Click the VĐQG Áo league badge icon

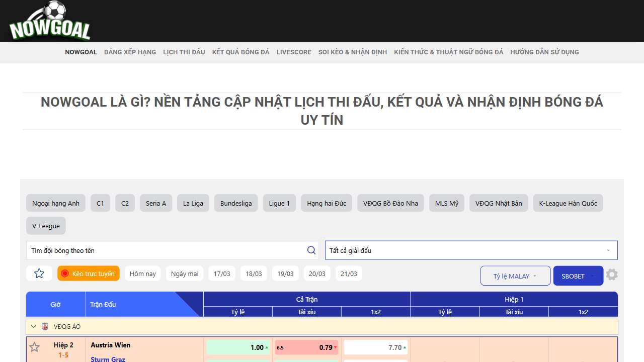pos(45,326)
